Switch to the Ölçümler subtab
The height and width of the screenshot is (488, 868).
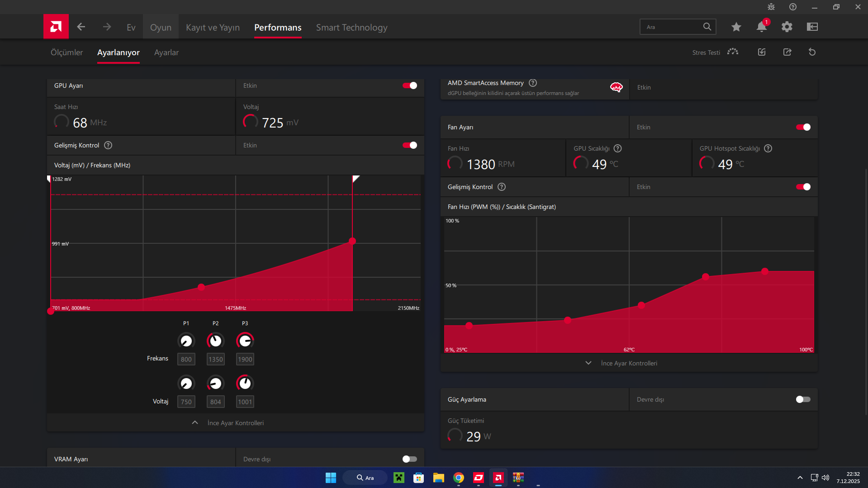67,52
